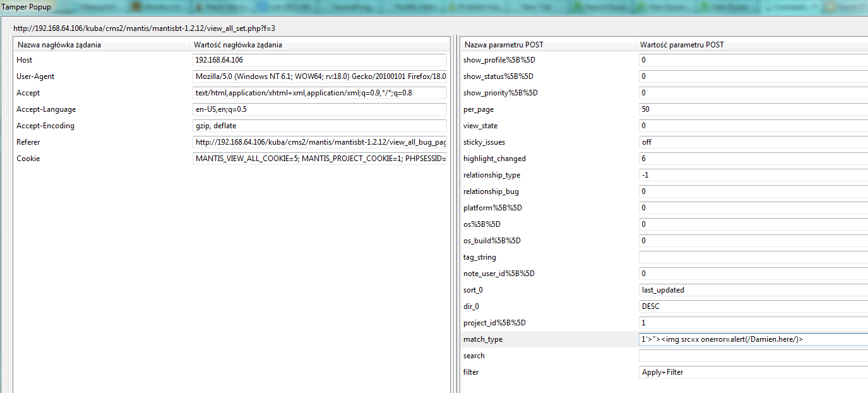
Task: Click the Accept-Language value field
Action: [319, 109]
